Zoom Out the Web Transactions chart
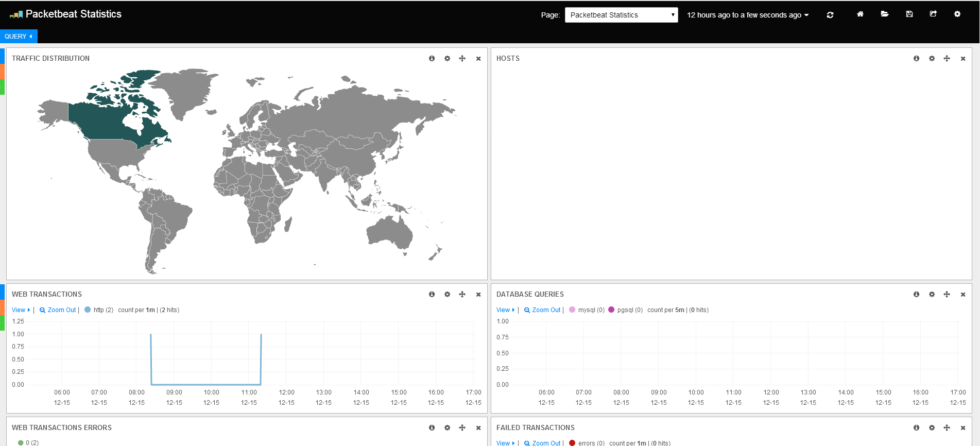 pos(58,310)
